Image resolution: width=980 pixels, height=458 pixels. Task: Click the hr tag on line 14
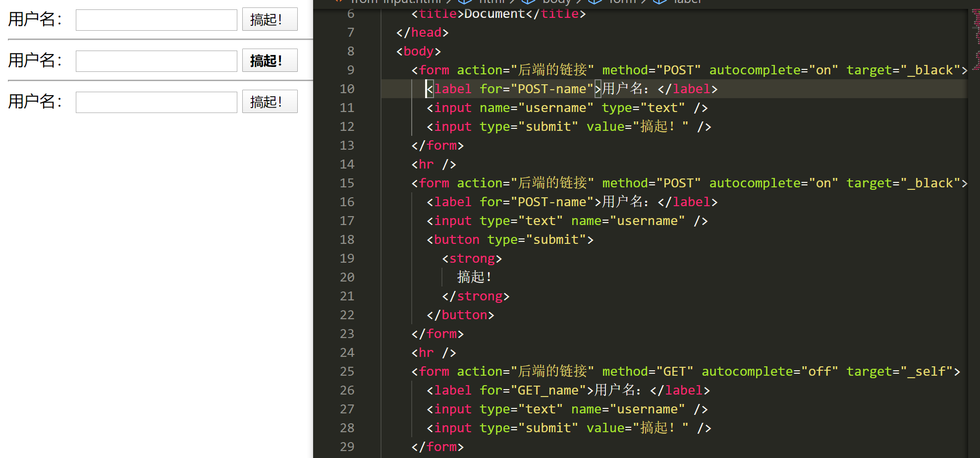tap(434, 164)
